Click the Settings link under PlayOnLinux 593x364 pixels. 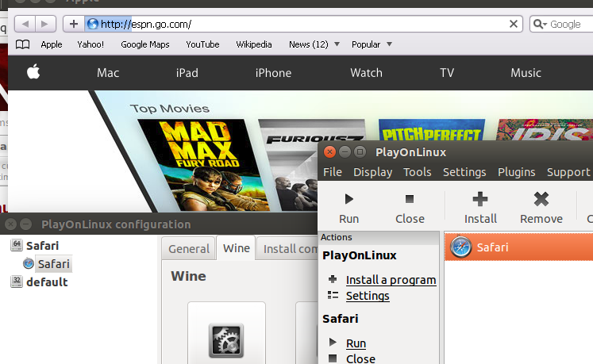(368, 296)
